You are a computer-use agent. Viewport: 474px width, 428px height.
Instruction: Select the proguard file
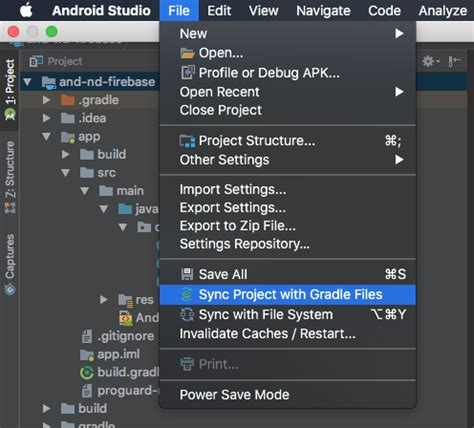[x=120, y=391]
